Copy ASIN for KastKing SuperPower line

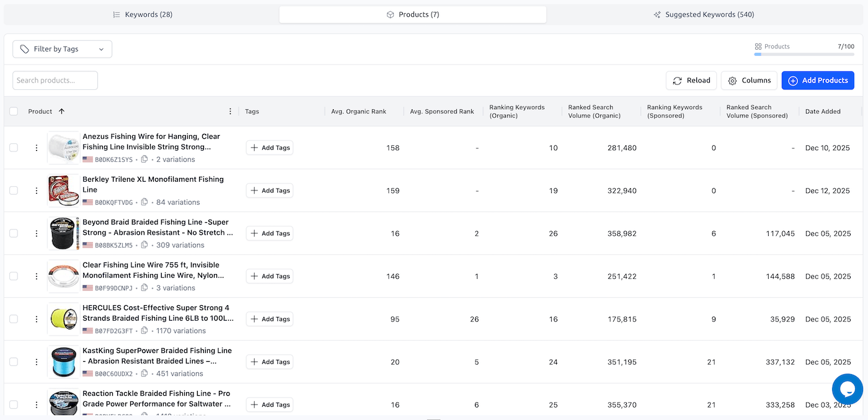[144, 373]
